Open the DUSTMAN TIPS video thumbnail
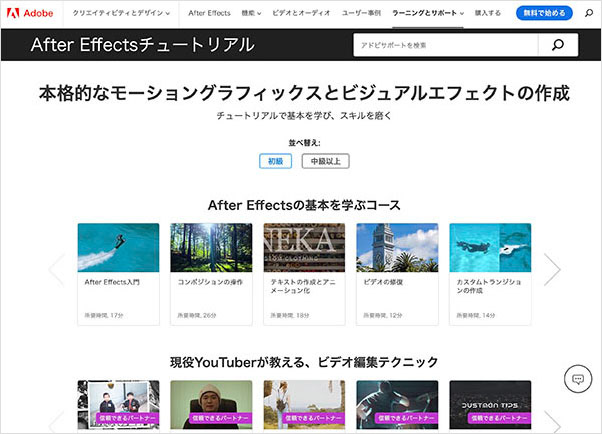Viewport: 602px width, 434px height. [490, 404]
